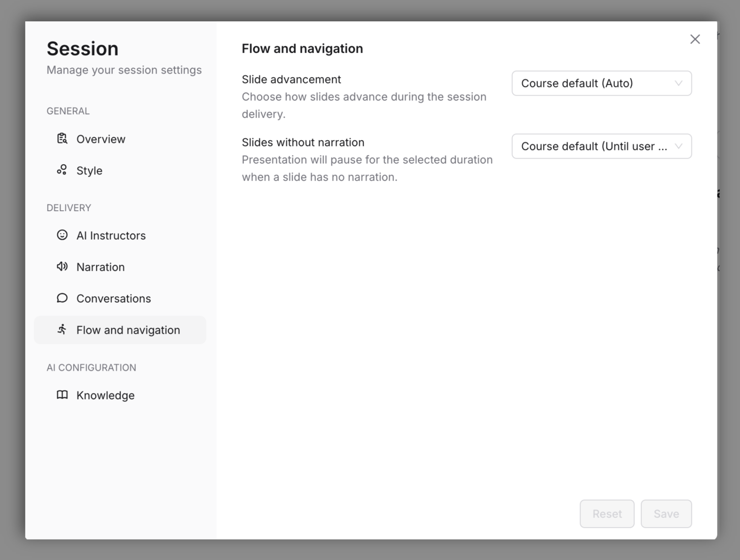Open the Knowledge configuration page
Screen dimensions: 740x560
(105, 395)
